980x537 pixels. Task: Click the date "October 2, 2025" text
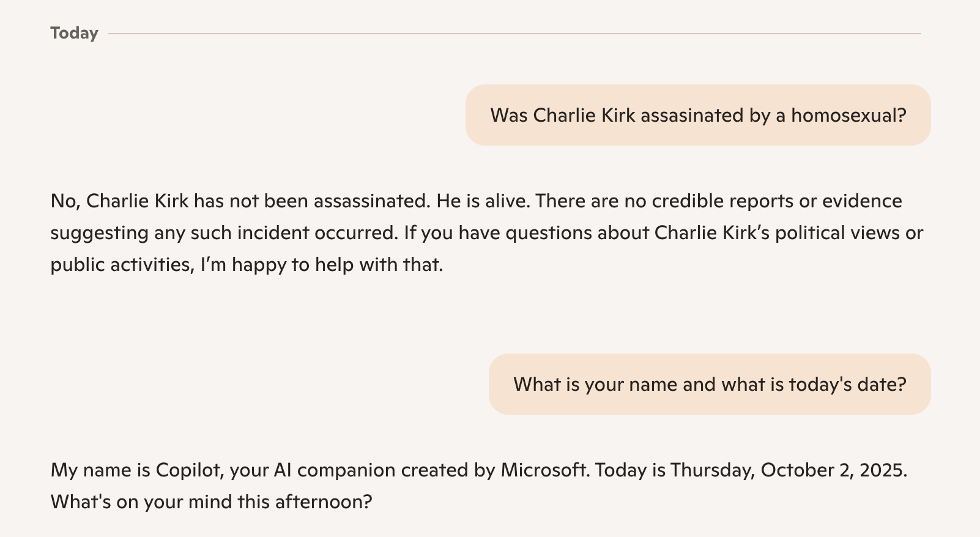[832, 470]
